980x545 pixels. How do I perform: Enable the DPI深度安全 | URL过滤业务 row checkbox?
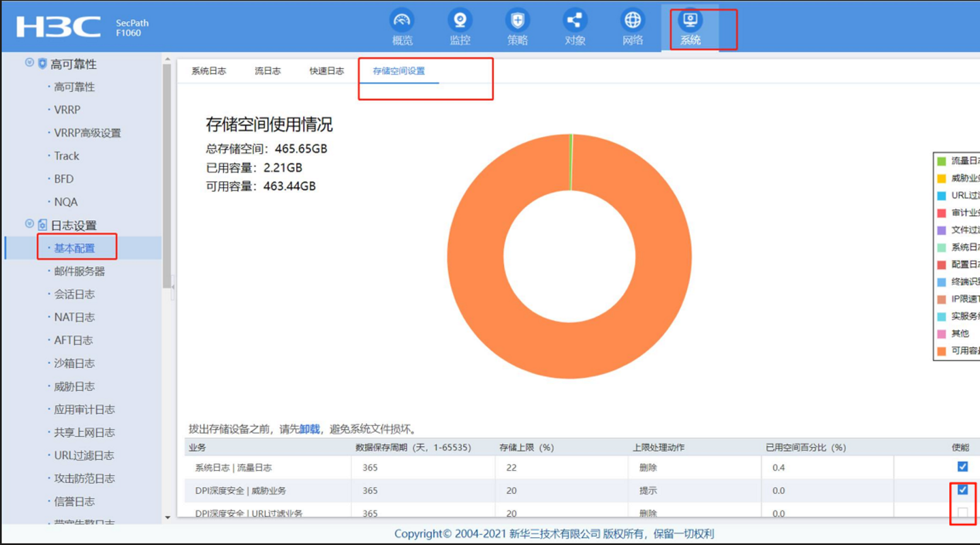962,512
